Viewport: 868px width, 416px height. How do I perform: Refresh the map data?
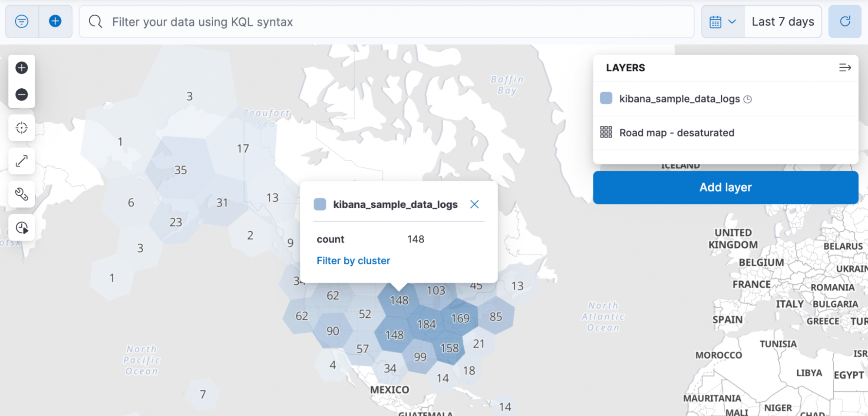[845, 21]
